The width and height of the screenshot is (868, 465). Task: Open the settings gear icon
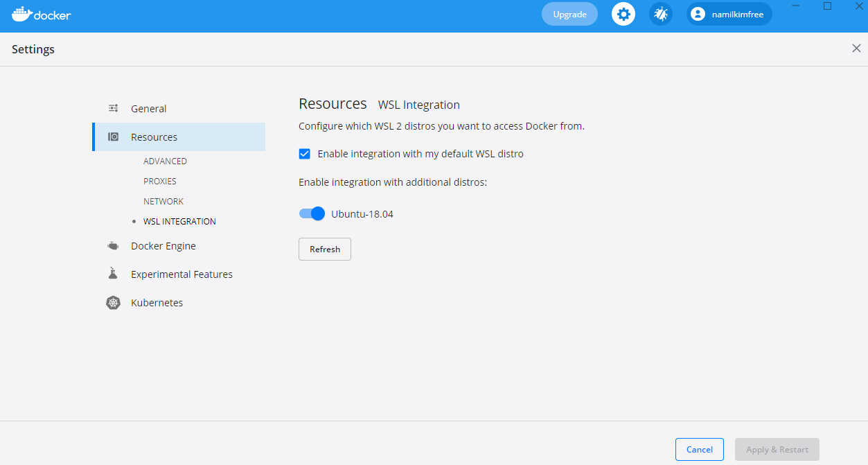pyautogui.click(x=623, y=13)
